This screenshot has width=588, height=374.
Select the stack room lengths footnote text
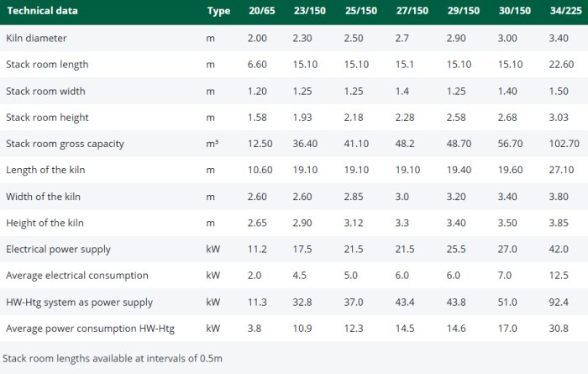tap(113, 357)
